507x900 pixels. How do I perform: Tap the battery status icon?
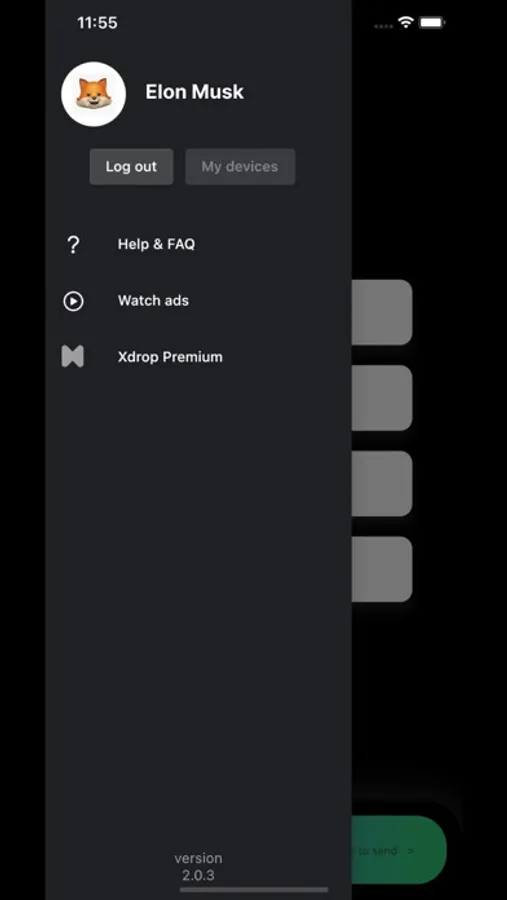(x=432, y=22)
